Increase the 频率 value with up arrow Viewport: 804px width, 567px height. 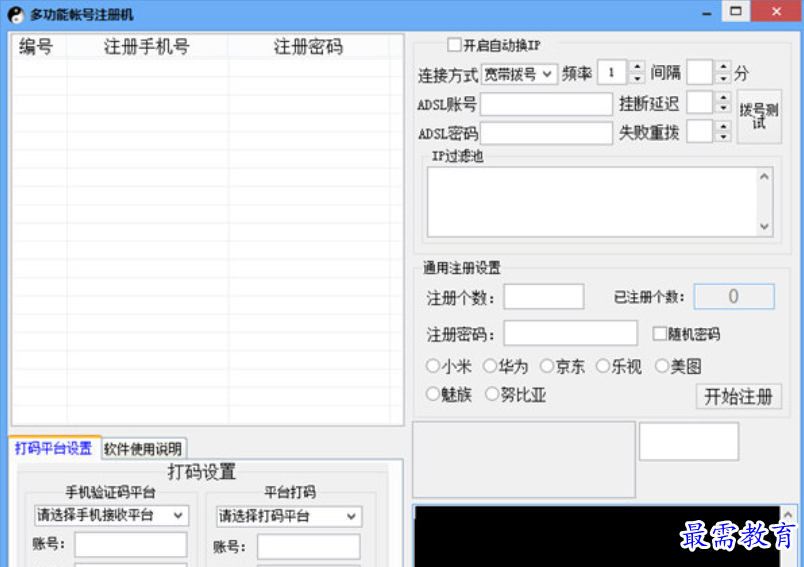coord(637,67)
